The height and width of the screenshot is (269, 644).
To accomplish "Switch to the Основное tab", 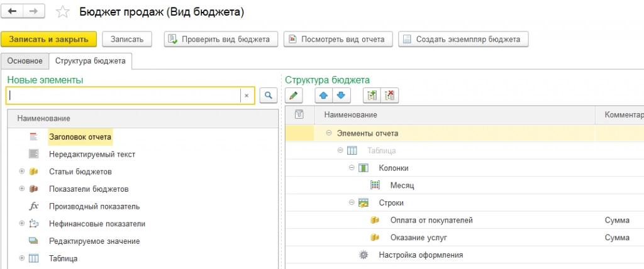I will click(x=25, y=61).
